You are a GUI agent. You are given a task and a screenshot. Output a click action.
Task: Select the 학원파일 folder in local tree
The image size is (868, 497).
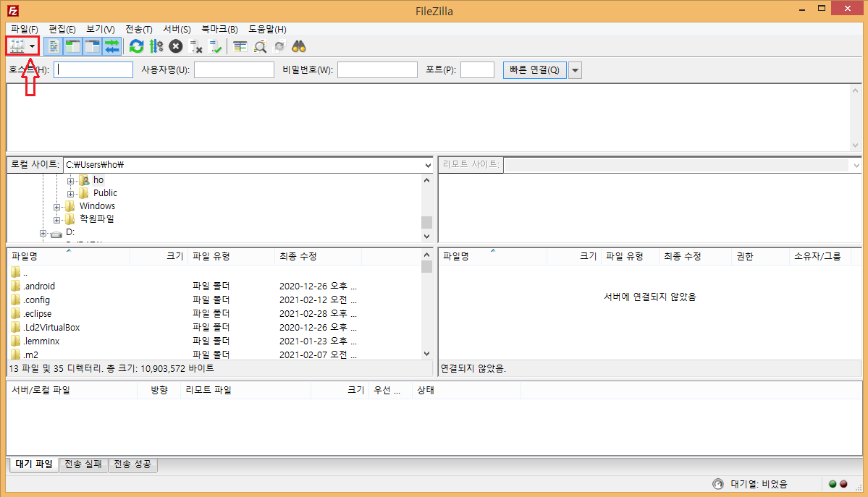pyautogui.click(x=96, y=218)
